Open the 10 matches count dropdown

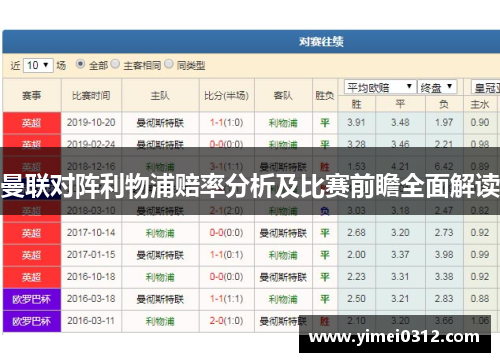click(38, 65)
